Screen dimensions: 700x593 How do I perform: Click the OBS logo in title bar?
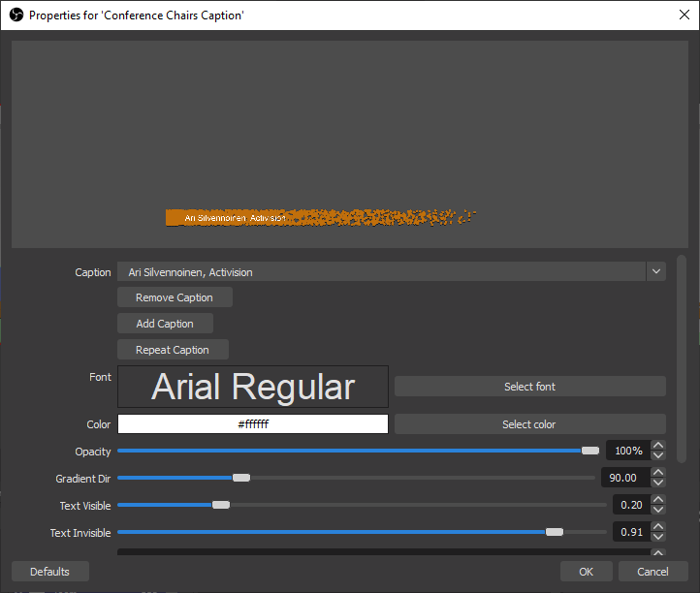tap(16, 16)
